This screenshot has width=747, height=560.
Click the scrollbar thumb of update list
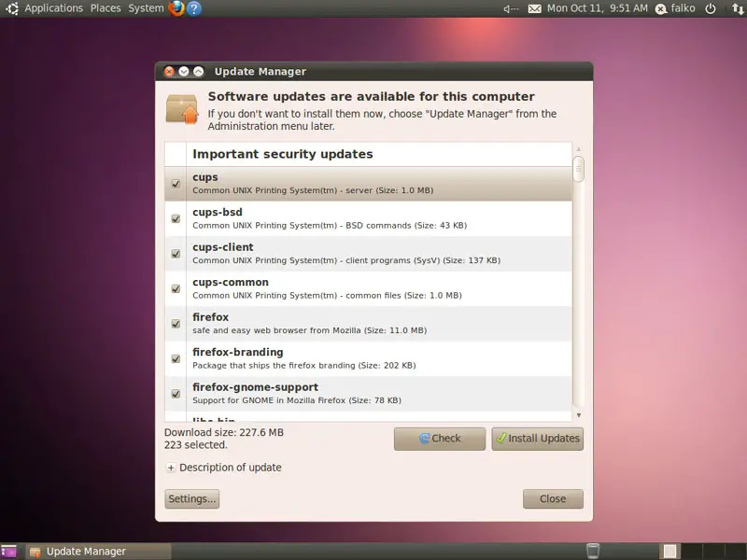click(x=579, y=169)
